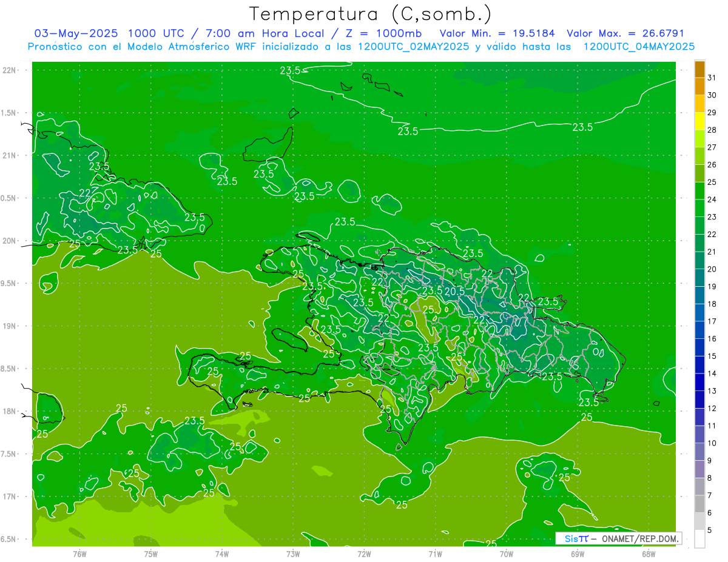This screenshot has height=562, width=728.
Task: Click the "70W" longitude axis label
Action: pyautogui.click(x=507, y=554)
